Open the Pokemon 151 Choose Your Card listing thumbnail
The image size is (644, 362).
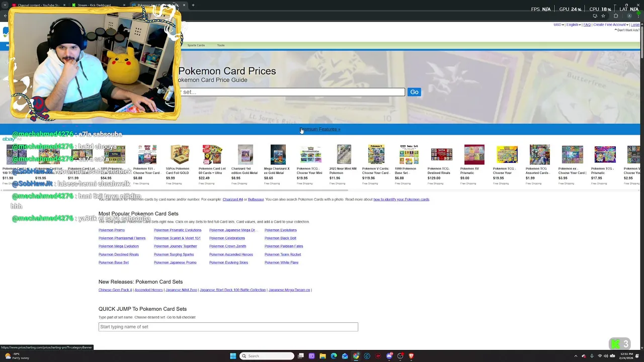147,155
